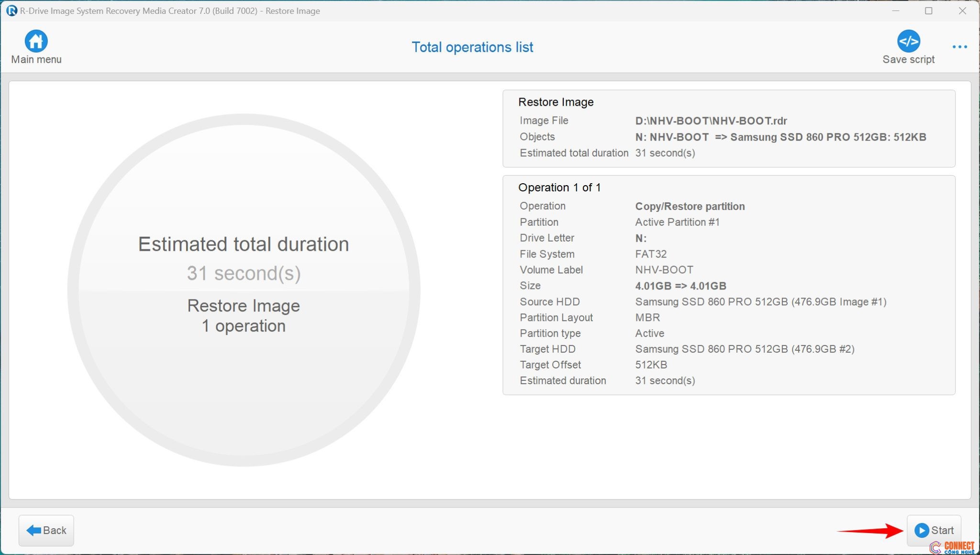Select image file path D:\NHV-BOOT\NHV-BOOT.rdr
This screenshot has width=980, height=555.
click(711, 121)
